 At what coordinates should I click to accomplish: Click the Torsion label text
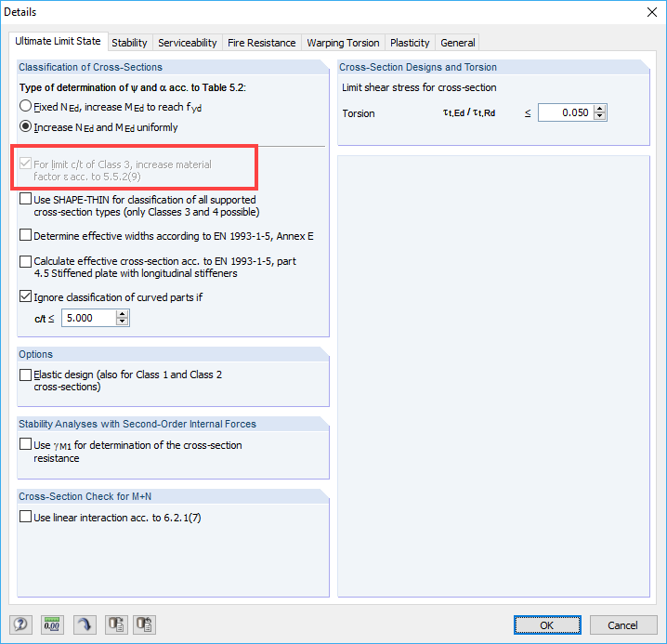359,113
